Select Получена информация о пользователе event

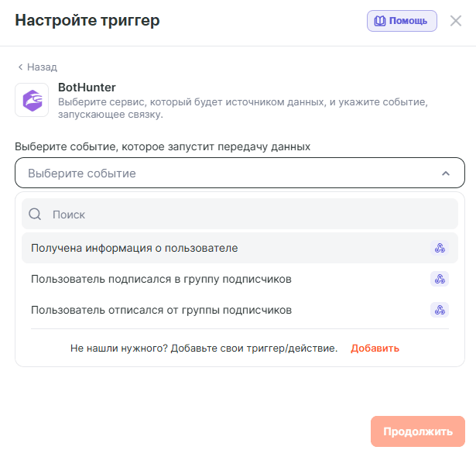pos(239,248)
